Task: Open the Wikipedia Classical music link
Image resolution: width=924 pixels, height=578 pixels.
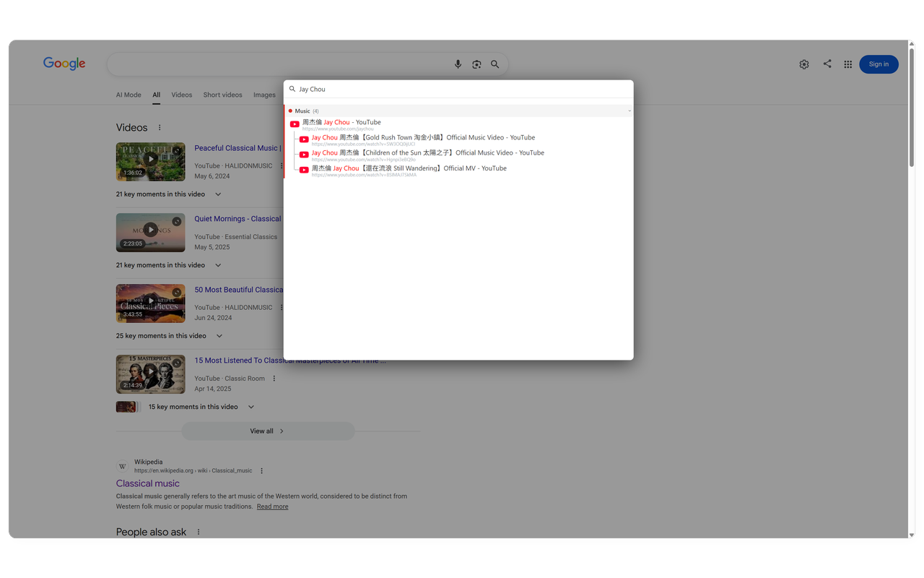Action: point(148,483)
